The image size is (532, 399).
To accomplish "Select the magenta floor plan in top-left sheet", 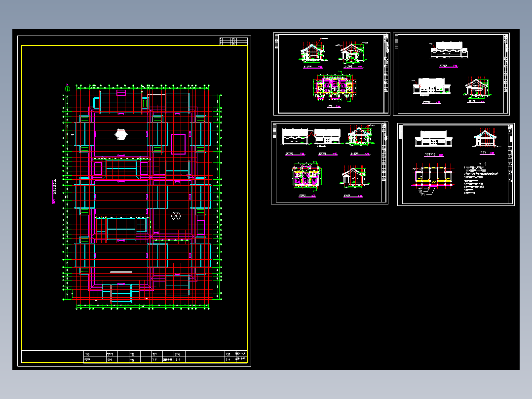I will point(334,87).
